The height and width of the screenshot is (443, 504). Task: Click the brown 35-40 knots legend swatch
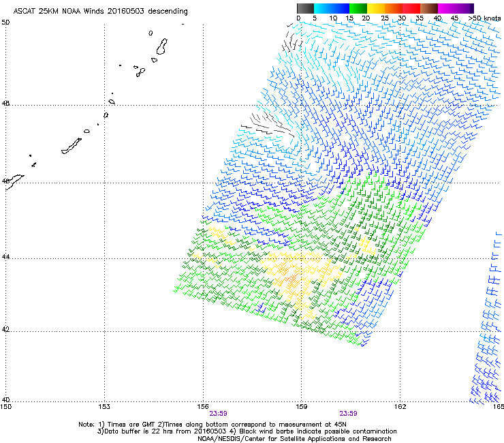[x=429, y=8]
